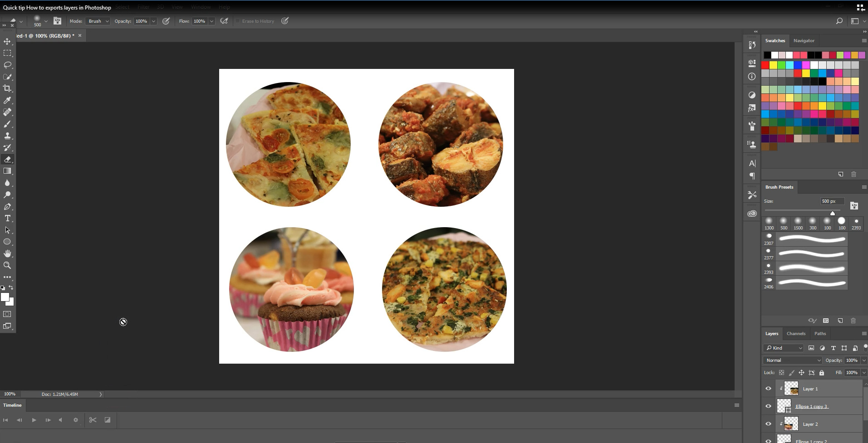Select the Type tool
Screen dimensions: 868x443
(7, 218)
